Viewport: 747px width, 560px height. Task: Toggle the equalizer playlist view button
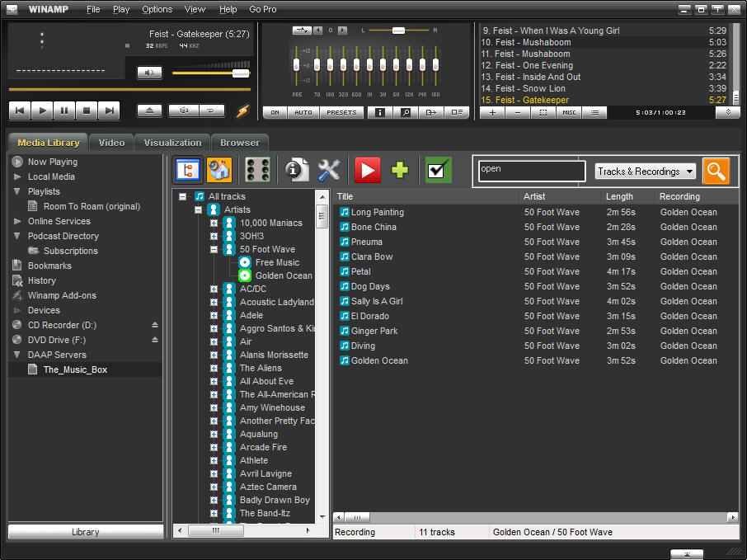pyautogui.click(x=457, y=112)
